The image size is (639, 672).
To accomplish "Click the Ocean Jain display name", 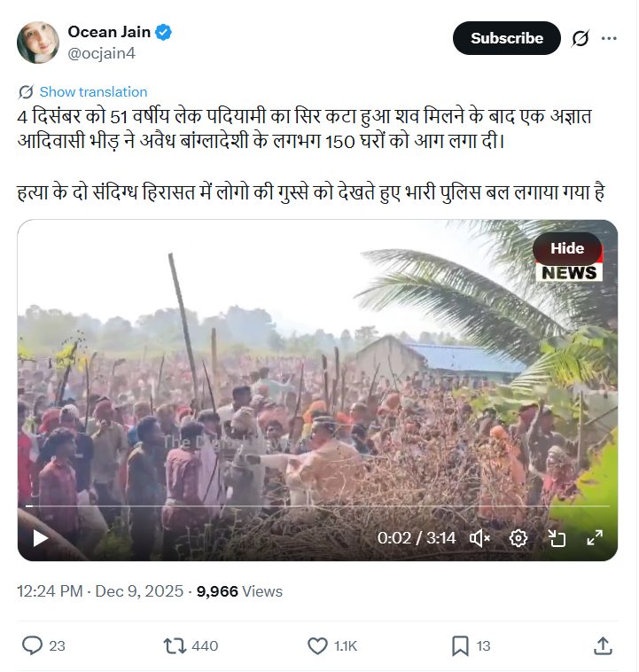I will point(108,32).
